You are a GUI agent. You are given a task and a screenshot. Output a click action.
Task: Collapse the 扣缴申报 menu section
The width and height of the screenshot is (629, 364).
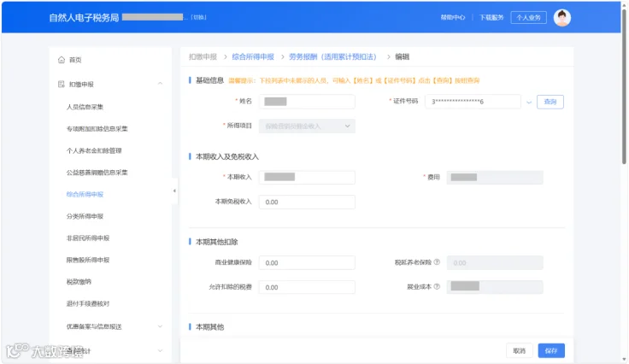(x=160, y=84)
